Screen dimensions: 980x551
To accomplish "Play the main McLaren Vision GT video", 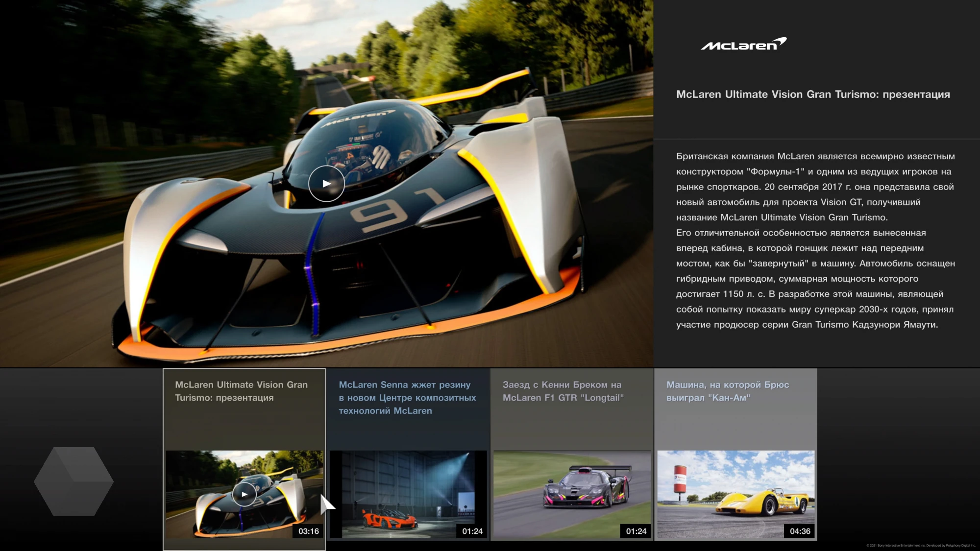I will (x=326, y=184).
